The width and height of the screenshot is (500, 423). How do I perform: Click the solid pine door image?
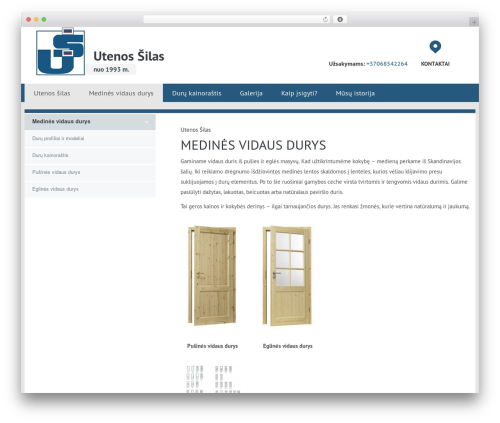click(x=212, y=275)
